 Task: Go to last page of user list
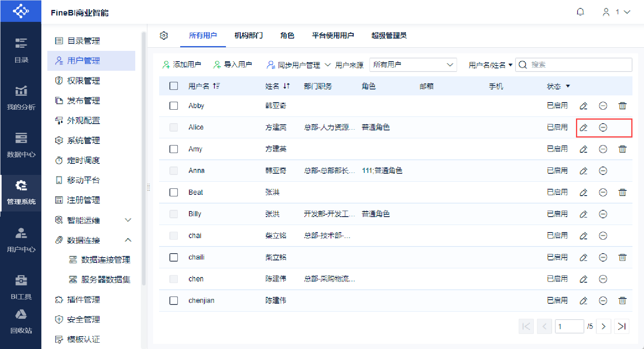[621, 326]
